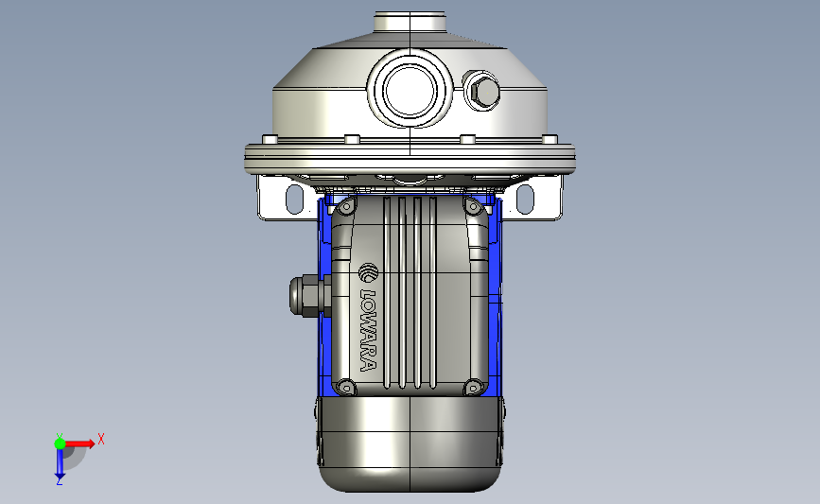Select the large circular port on pump housing
820x504 pixels.
pyautogui.click(x=410, y=90)
